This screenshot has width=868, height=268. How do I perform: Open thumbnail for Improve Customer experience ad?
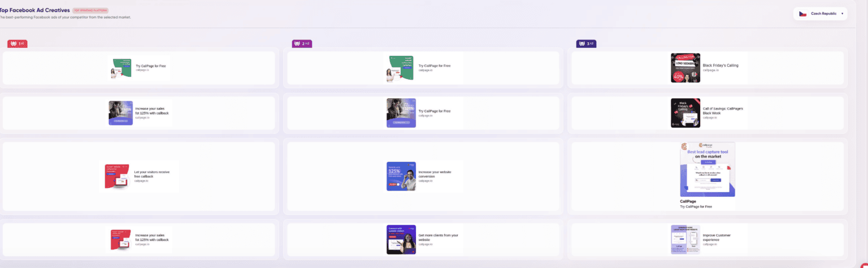[685, 240]
